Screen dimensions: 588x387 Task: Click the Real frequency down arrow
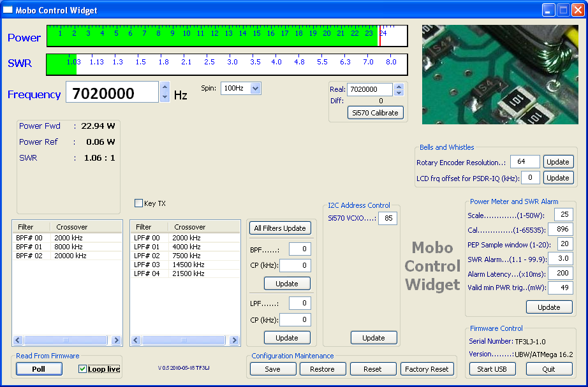tap(399, 93)
